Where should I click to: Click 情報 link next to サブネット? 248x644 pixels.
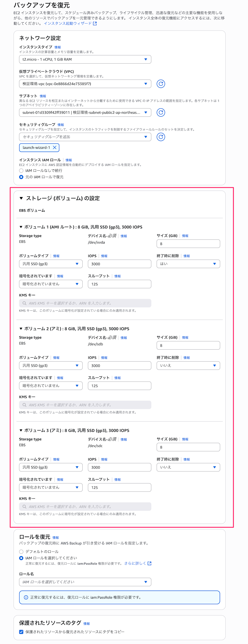(x=43, y=96)
